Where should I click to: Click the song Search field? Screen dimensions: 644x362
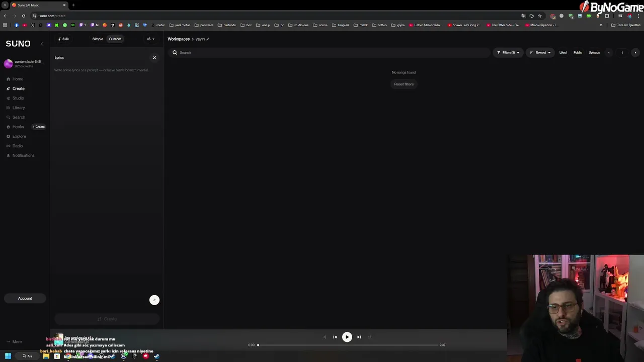pos(330,52)
